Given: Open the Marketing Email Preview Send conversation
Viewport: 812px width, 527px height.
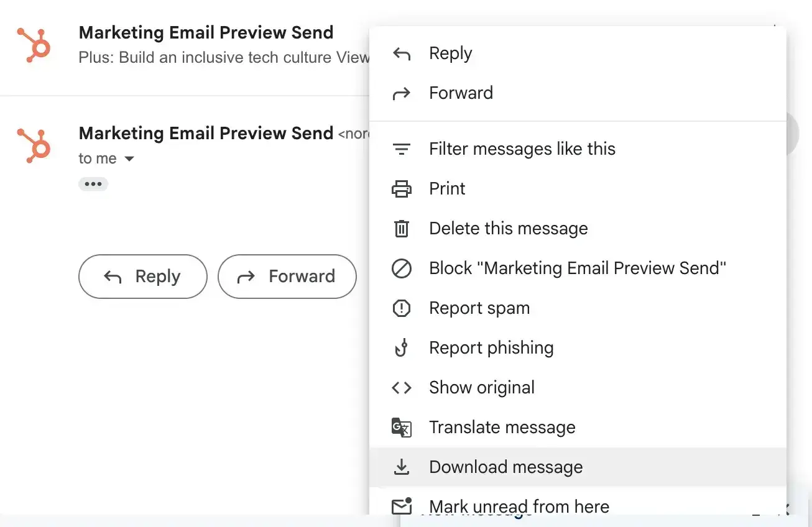Looking at the screenshot, I should click(206, 32).
